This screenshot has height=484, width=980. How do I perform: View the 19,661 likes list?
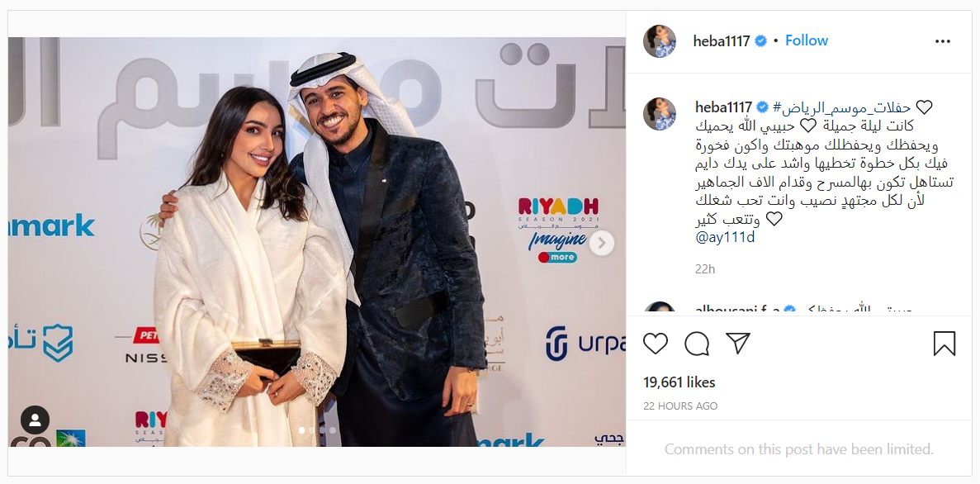click(x=679, y=382)
